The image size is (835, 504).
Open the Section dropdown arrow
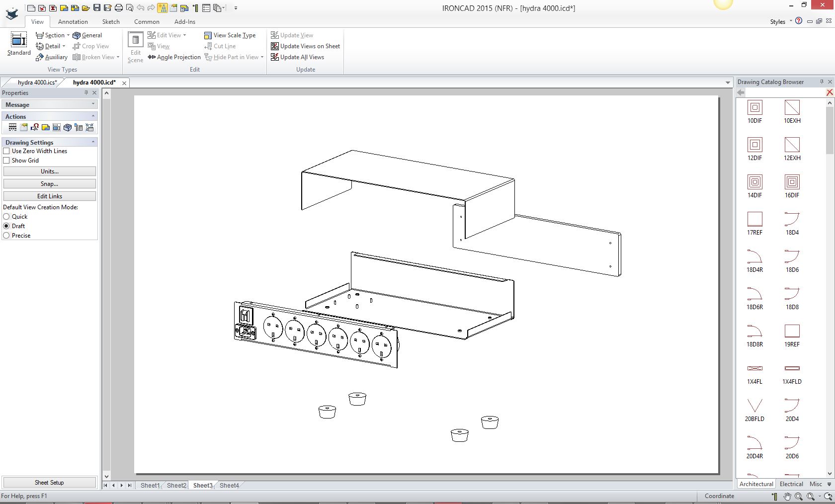(x=68, y=35)
